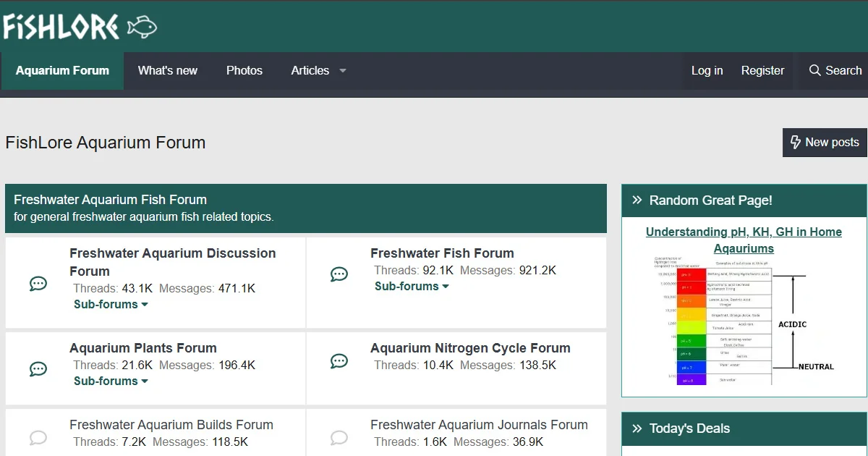
Task: Click the magnifier icon beside Search
Action: tap(814, 70)
